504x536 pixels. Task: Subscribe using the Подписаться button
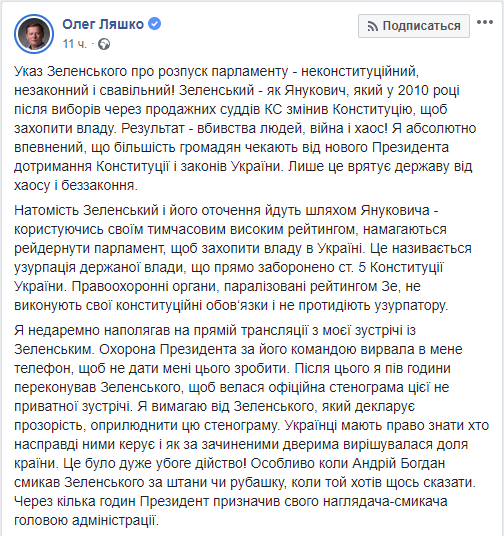[414, 26]
